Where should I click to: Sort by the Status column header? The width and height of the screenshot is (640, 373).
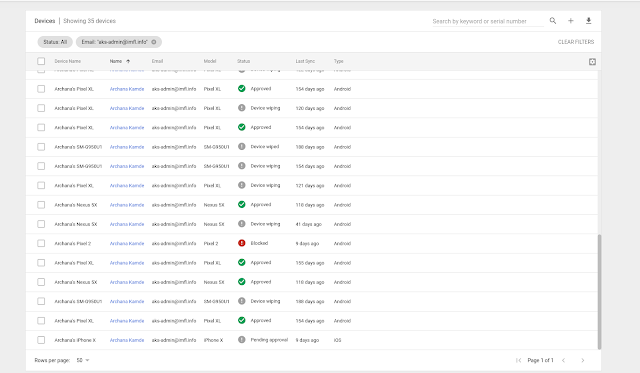click(x=244, y=61)
